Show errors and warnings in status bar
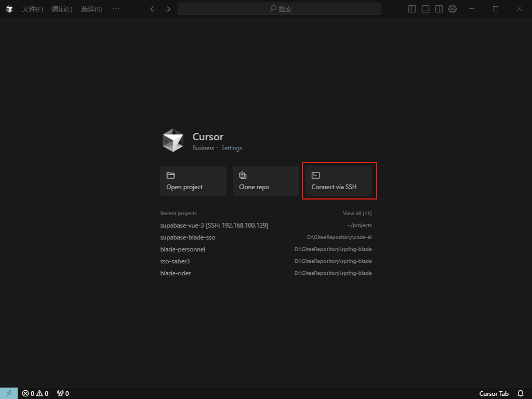Image resolution: width=532 pixels, height=399 pixels. [x=35, y=393]
